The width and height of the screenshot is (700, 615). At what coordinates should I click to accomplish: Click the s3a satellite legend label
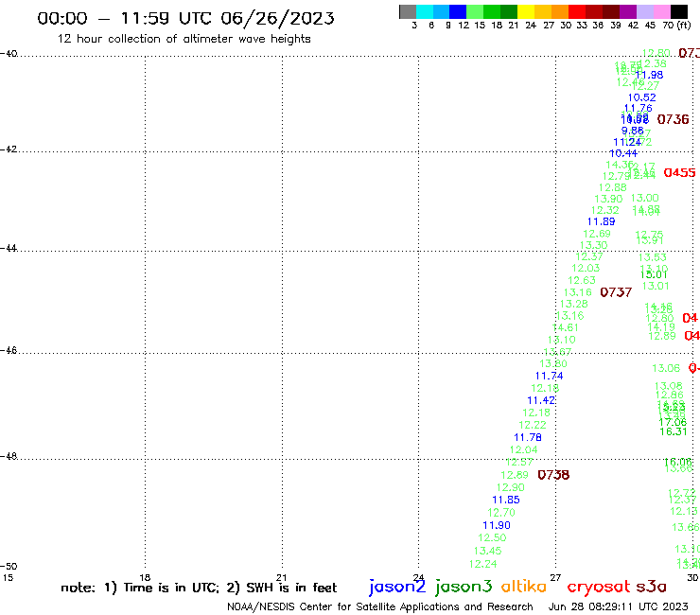click(651, 587)
